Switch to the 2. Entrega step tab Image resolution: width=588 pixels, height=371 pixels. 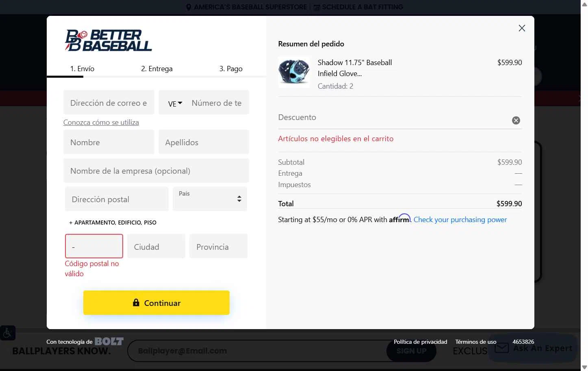tap(157, 69)
